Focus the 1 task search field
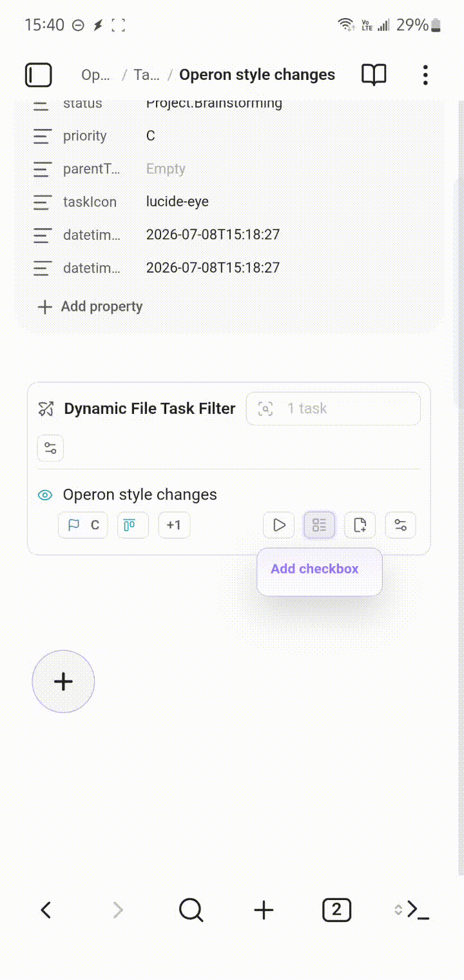Viewport: 464px width, 980px height. click(x=333, y=408)
